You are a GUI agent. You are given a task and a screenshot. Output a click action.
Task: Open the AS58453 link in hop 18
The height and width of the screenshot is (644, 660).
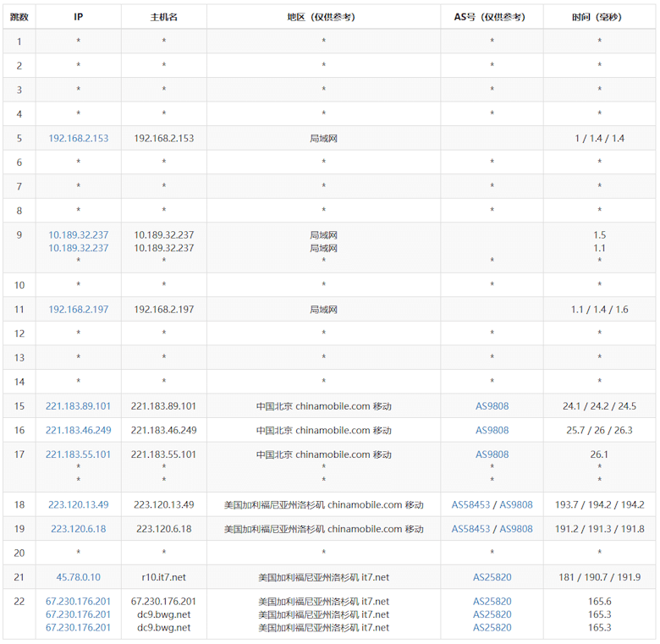[470, 504]
